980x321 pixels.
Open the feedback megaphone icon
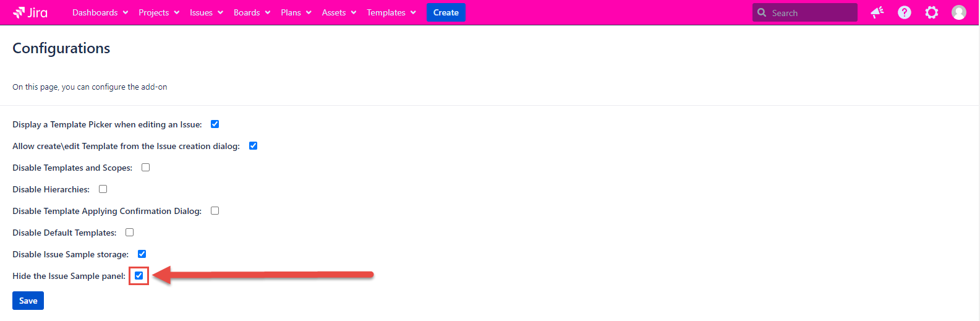(877, 12)
